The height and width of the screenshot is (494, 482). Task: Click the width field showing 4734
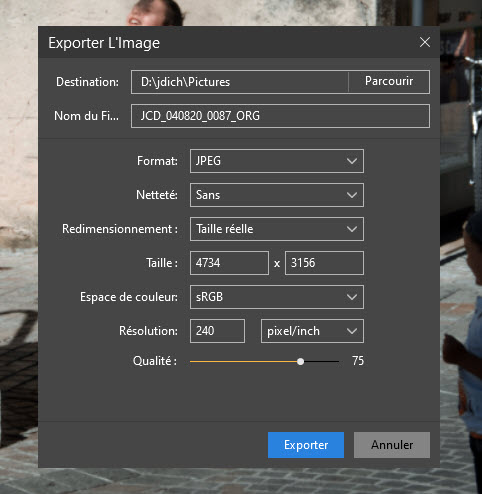coord(229,263)
